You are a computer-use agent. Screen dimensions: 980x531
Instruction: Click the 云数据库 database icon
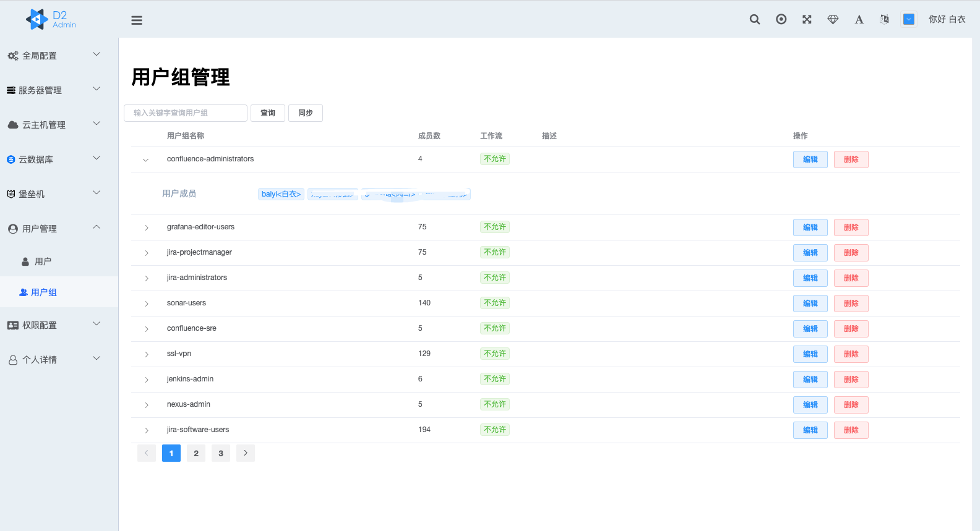pyautogui.click(x=11, y=159)
